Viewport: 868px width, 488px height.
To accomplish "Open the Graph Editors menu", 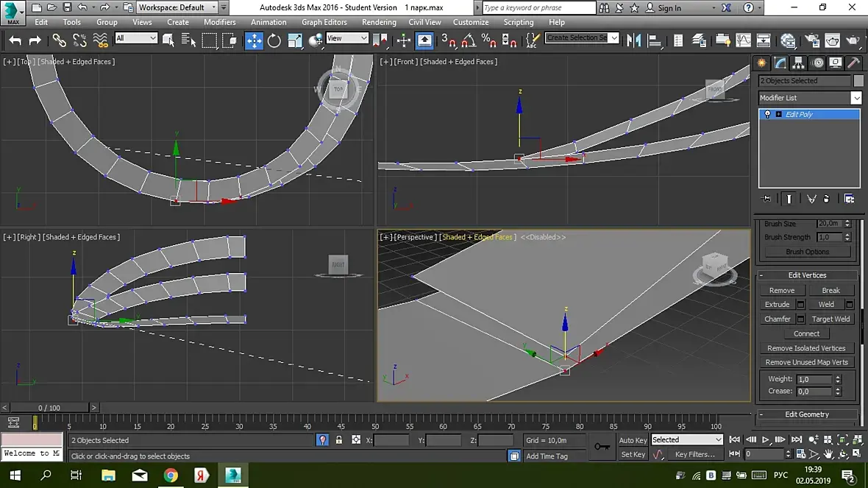I will [324, 22].
